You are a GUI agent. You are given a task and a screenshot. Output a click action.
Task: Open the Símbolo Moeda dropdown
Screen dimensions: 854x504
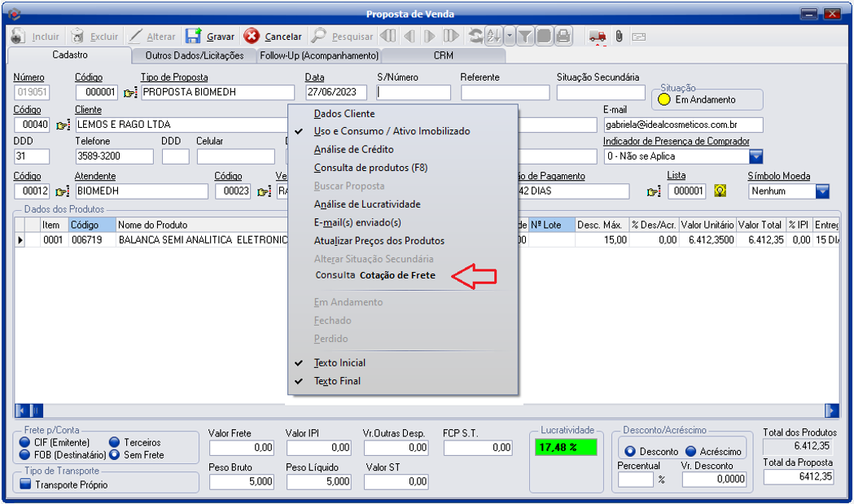pos(822,191)
